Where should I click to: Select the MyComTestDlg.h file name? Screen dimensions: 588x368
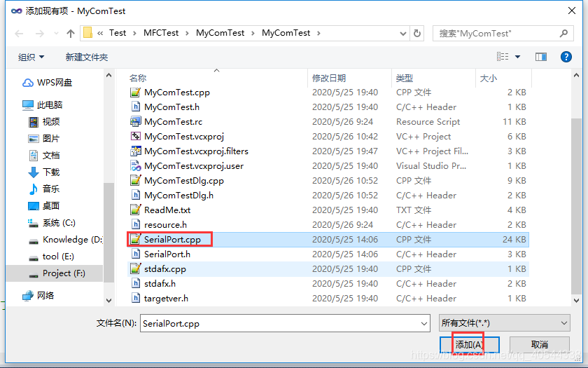[178, 196]
